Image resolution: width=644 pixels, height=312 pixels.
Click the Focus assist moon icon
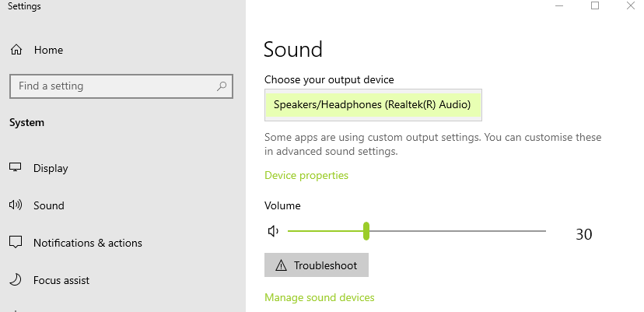pos(16,280)
